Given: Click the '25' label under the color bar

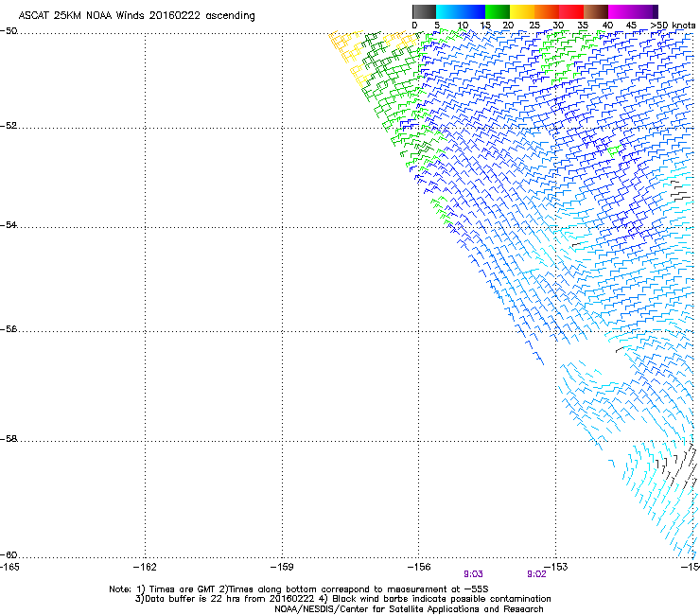Looking at the screenshot, I should 534,26.
